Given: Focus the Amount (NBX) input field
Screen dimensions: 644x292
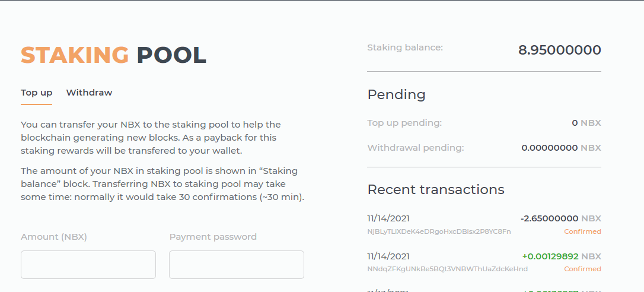Looking at the screenshot, I should click(x=88, y=265).
